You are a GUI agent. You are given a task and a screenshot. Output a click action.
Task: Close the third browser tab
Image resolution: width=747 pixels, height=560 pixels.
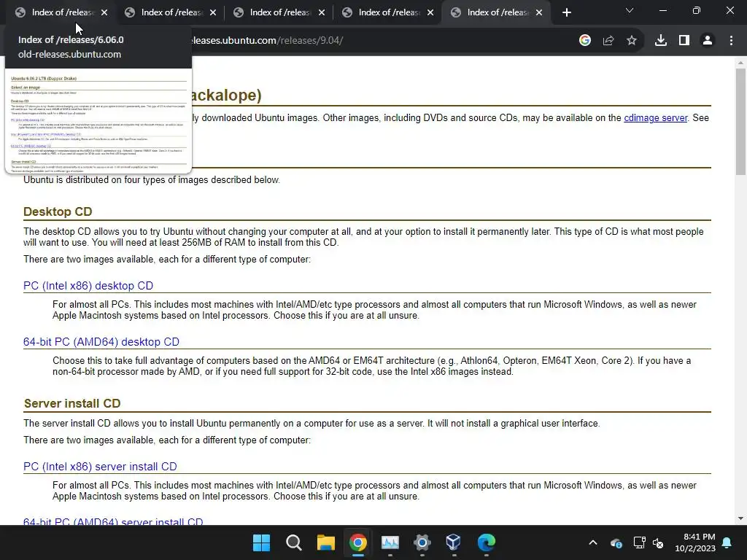click(x=322, y=12)
